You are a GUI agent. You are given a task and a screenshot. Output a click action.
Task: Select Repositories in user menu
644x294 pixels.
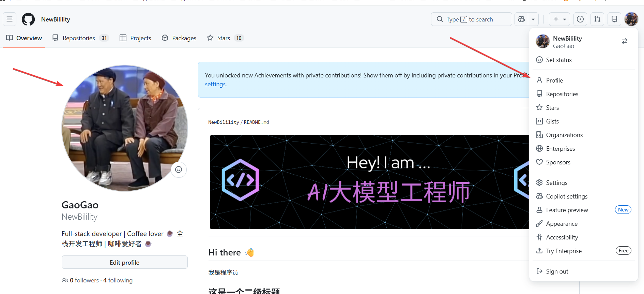(583, 94)
